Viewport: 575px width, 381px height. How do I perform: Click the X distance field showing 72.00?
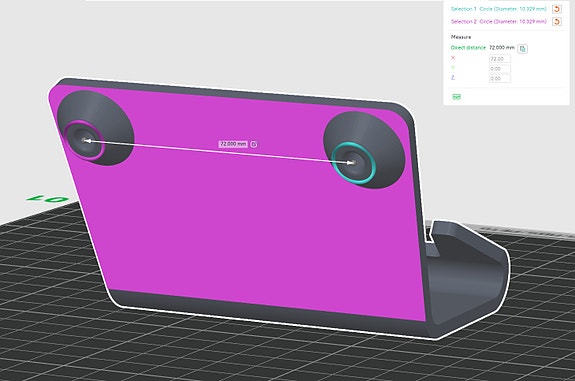[499, 59]
